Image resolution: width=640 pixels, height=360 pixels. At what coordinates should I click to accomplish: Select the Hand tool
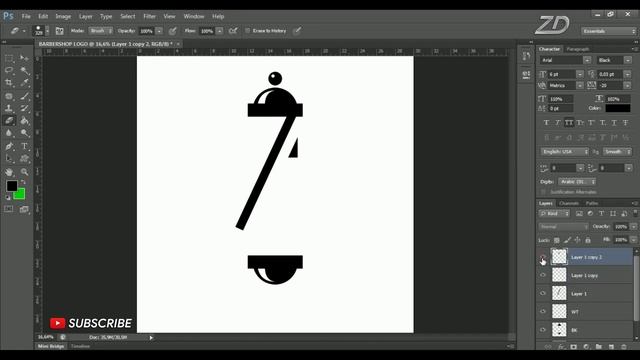pyautogui.click(x=9, y=172)
